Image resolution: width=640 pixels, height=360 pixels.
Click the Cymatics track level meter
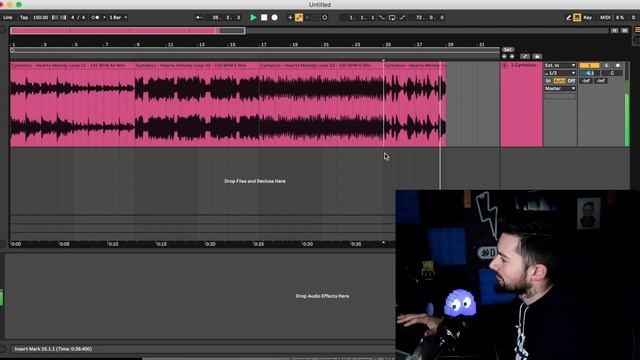[x=627, y=104]
